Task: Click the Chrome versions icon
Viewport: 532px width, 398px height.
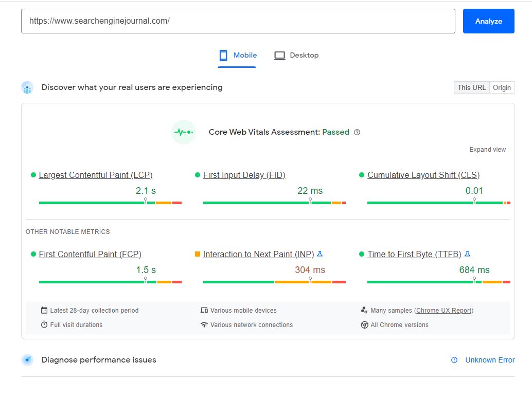Action: click(x=365, y=324)
